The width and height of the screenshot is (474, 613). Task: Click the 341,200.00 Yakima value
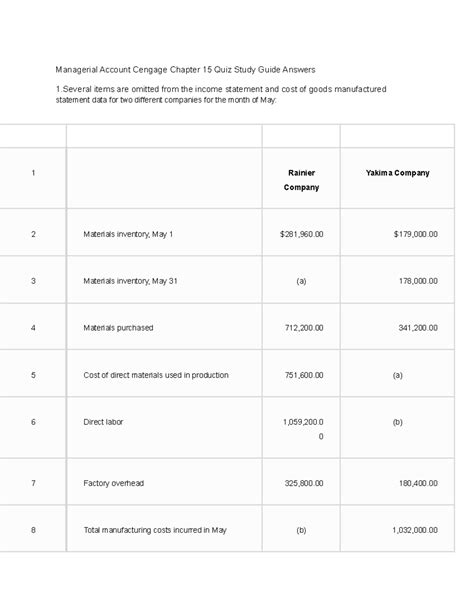point(418,328)
